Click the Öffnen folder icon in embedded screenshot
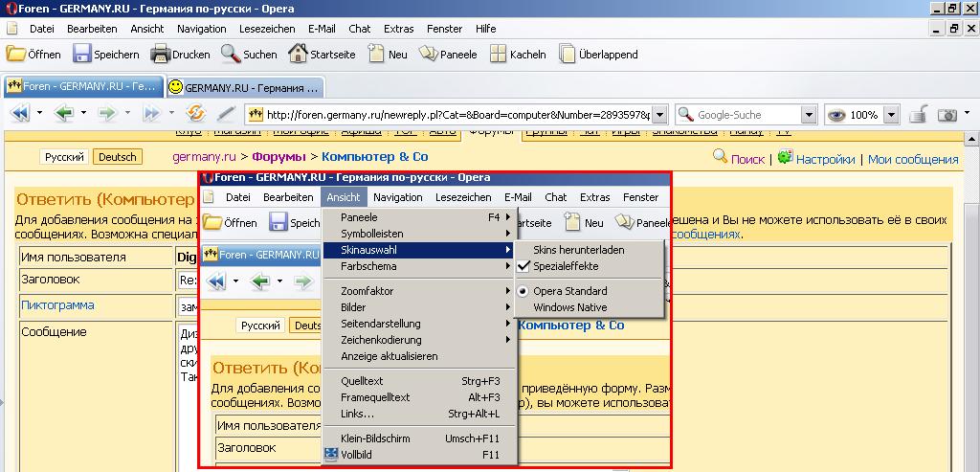The image size is (980, 472). 212,222
